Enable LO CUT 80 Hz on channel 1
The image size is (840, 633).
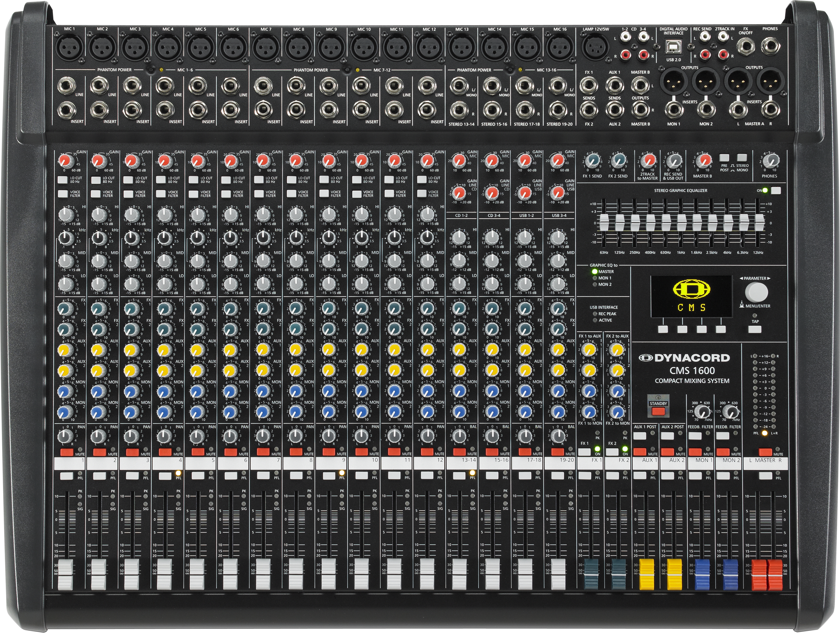click(63, 180)
